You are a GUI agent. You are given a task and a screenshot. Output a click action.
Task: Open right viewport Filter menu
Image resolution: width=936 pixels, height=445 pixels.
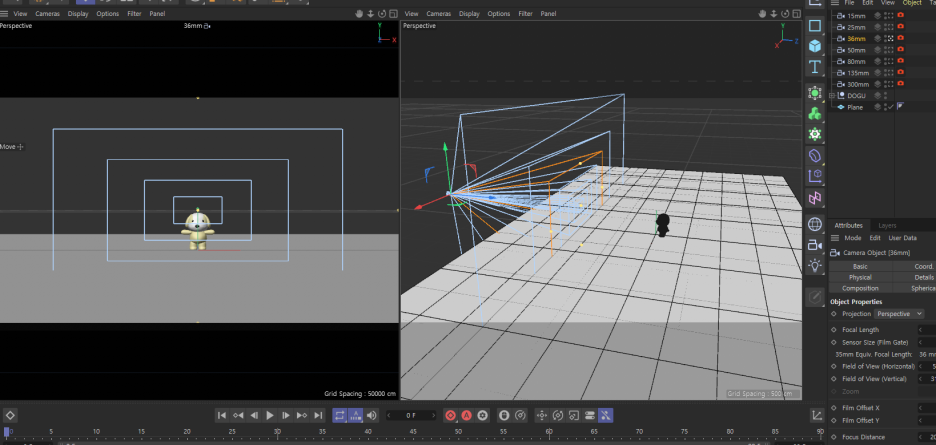tap(525, 13)
